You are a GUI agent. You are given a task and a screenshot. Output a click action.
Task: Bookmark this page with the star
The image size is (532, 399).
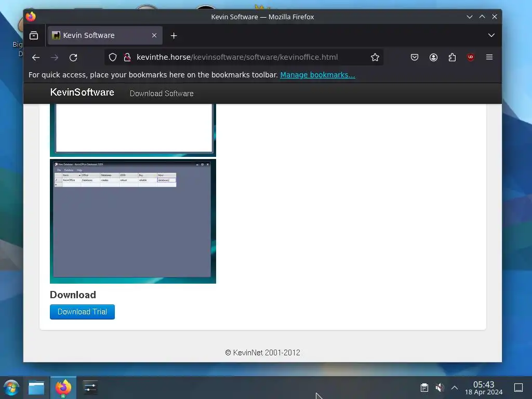tap(375, 57)
